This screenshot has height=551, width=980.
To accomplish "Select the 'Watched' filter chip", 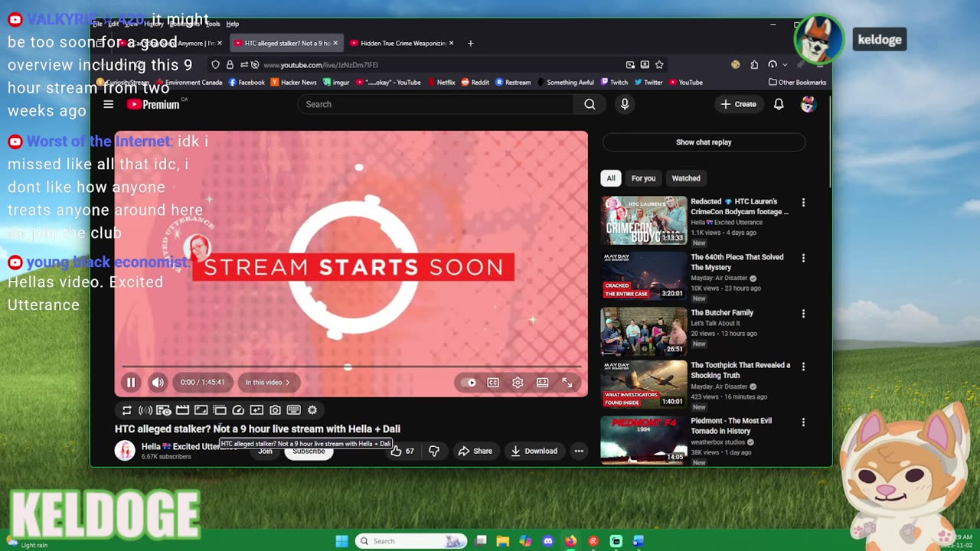I will tap(686, 178).
